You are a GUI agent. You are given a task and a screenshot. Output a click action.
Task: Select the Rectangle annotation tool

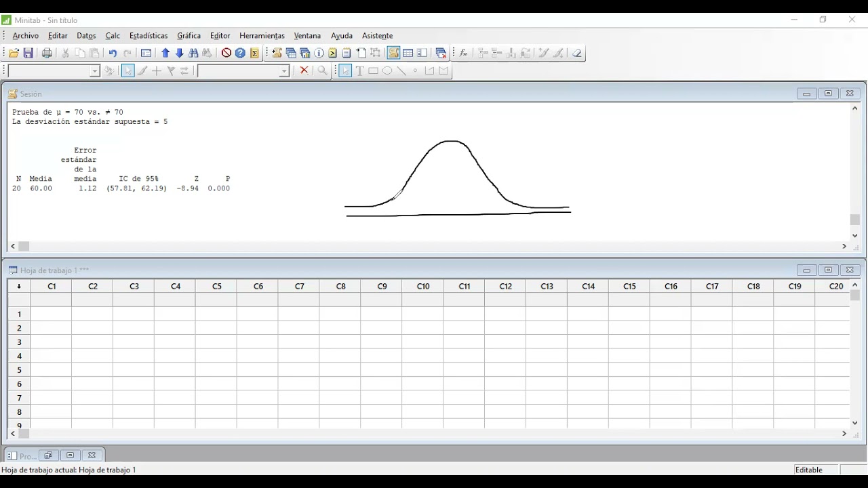(374, 70)
